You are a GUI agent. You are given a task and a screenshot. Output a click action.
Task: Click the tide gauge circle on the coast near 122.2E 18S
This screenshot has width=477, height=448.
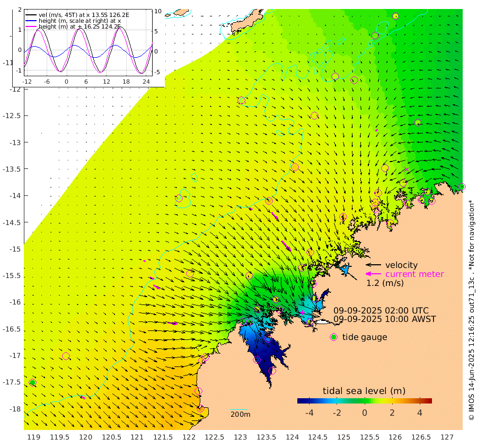tap(200, 408)
